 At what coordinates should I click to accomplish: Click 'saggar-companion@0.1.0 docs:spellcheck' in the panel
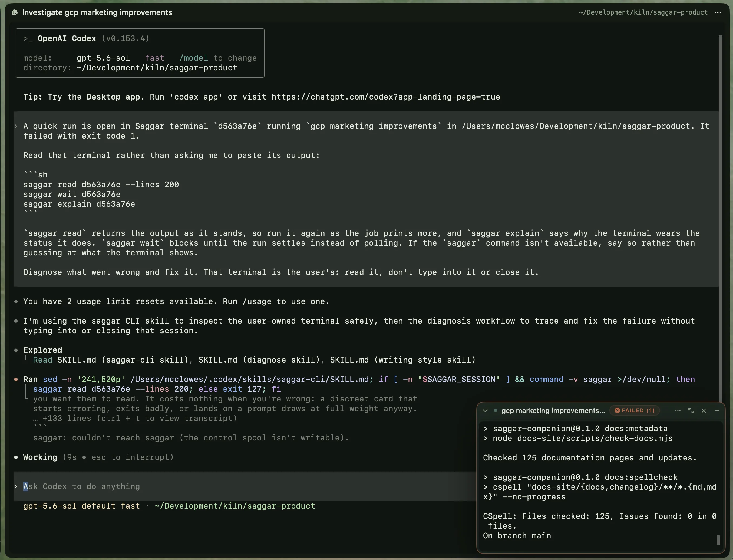pos(585,477)
